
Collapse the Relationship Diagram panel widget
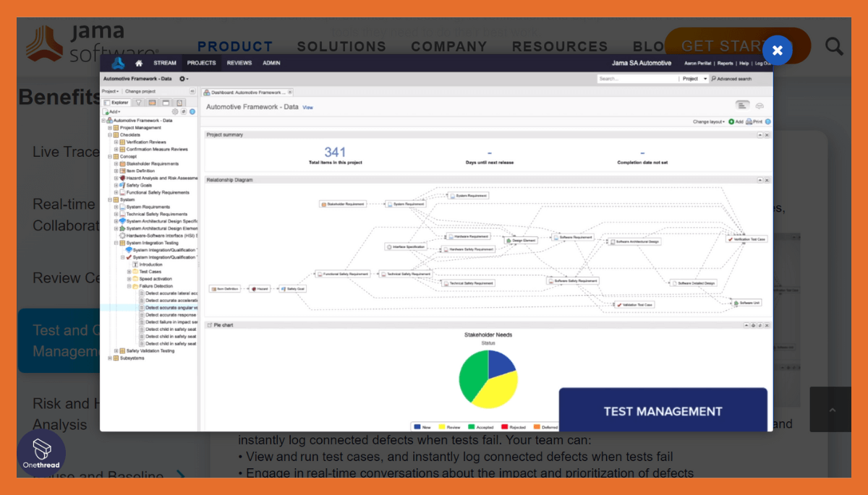tap(759, 178)
